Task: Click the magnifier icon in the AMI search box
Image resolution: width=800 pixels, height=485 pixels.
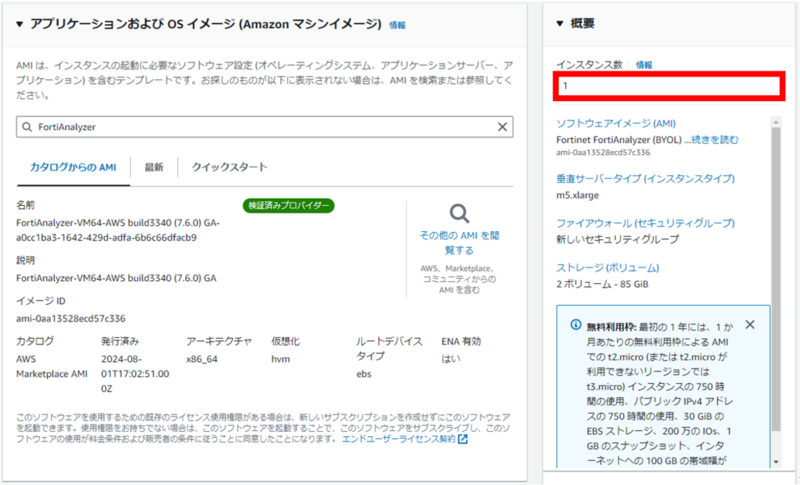Action: pos(27,127)
